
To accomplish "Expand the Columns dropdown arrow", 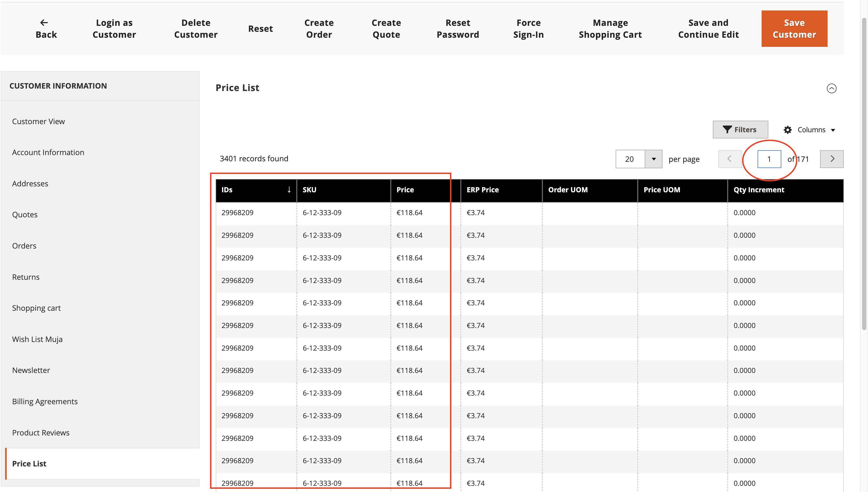I will 833,130.
